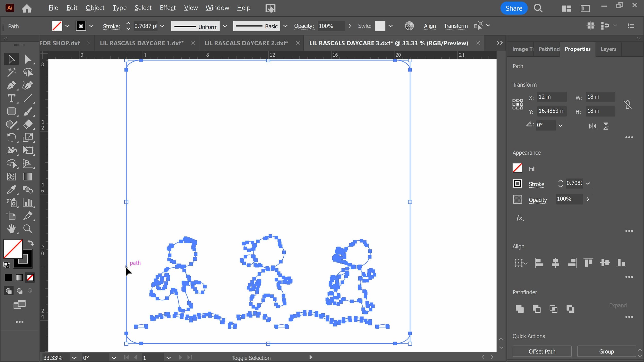Click the Group quick action button

click(x=606, y=351)
